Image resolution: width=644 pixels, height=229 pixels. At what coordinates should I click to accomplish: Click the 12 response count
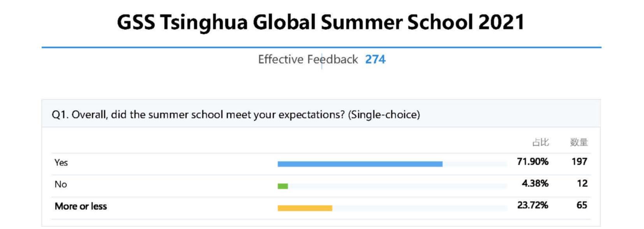tap(582, 184)
